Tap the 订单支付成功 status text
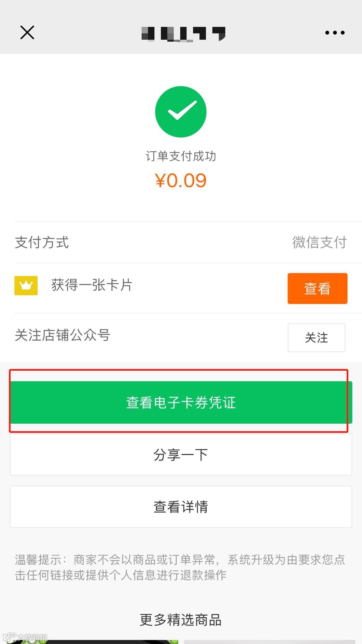The height and width of the screenshot is (644, 362). click(181, 156)
